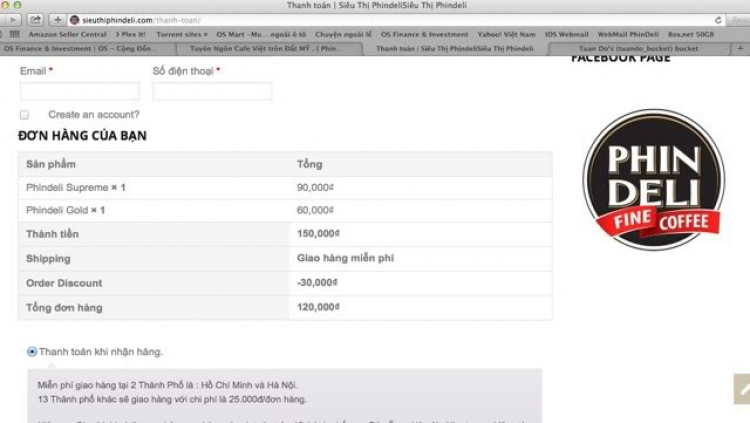Open Box.net 50GB bookmark

pos(691,34)
